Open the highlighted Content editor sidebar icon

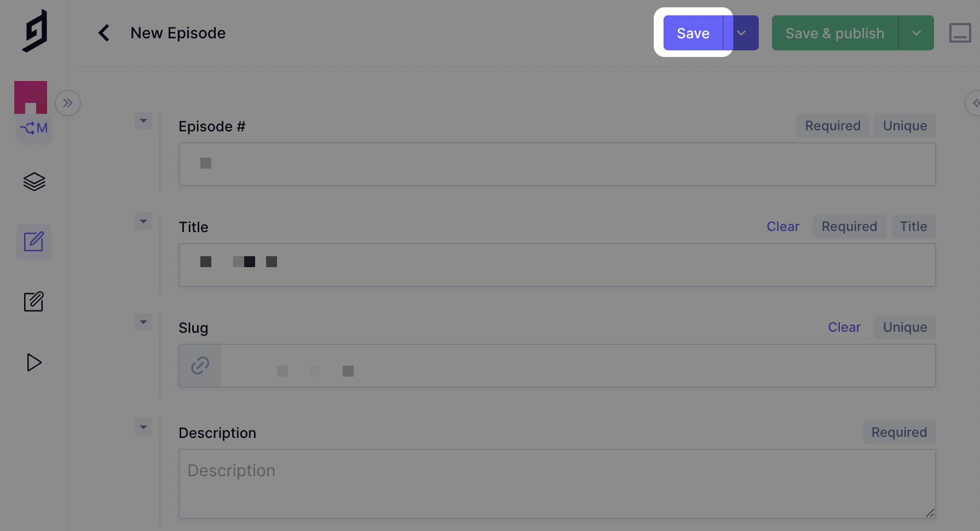pyautogui.click(x=34, y=241)
